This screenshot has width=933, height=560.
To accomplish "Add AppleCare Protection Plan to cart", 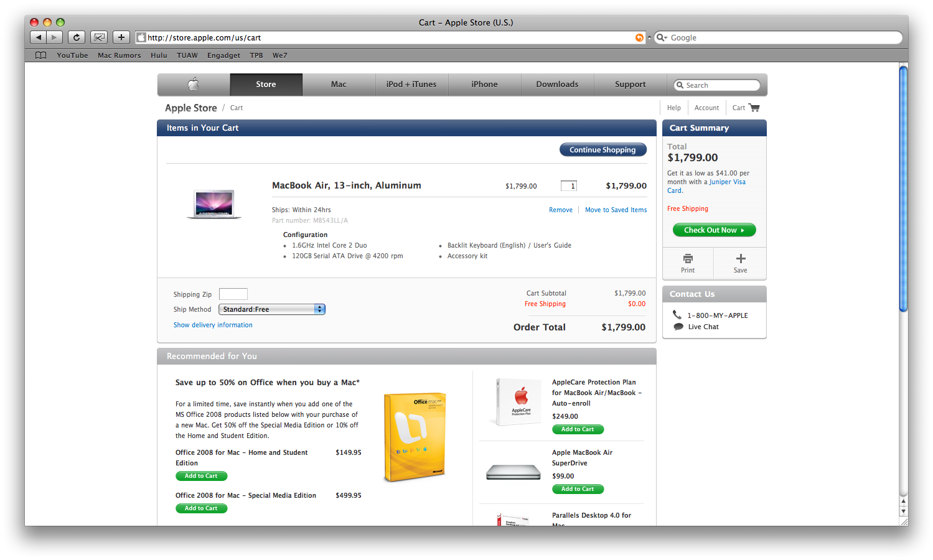I will (x=578, y=429).
